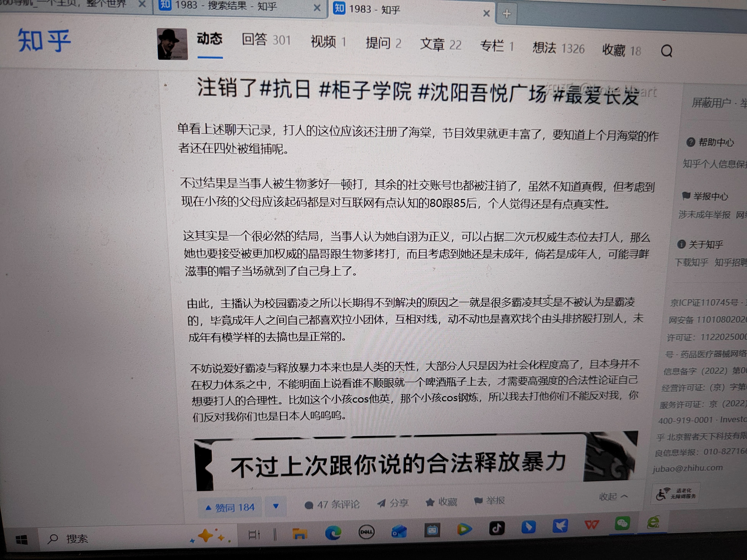Open the user's avatar thumbnail
Viewport: 747px width, 560px height.
click(172, 44)
